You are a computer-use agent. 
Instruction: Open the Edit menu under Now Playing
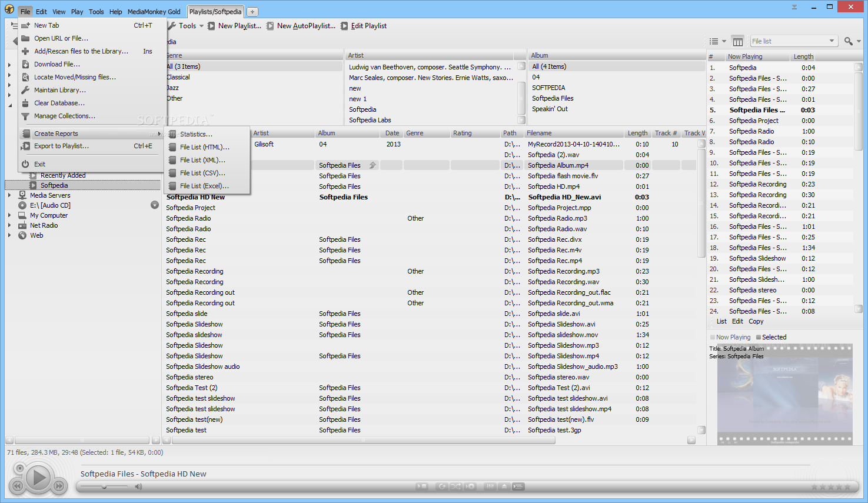pos(737,321)
